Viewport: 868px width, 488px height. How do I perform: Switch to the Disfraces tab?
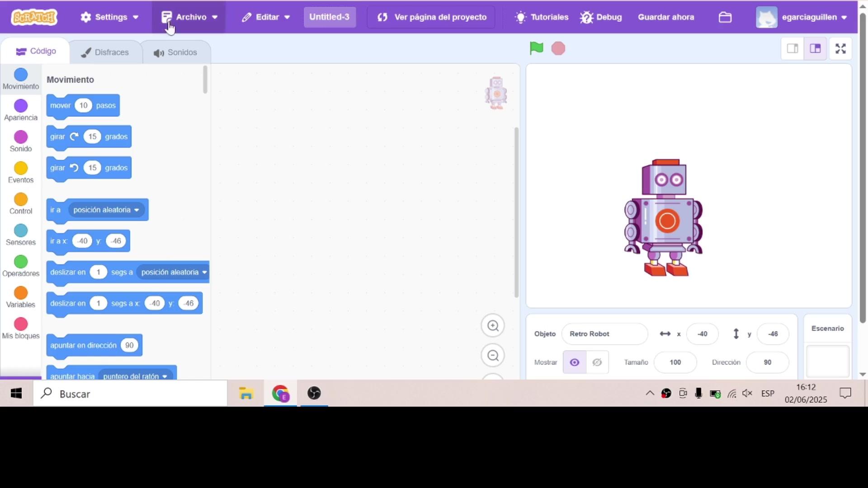[105, 52]
